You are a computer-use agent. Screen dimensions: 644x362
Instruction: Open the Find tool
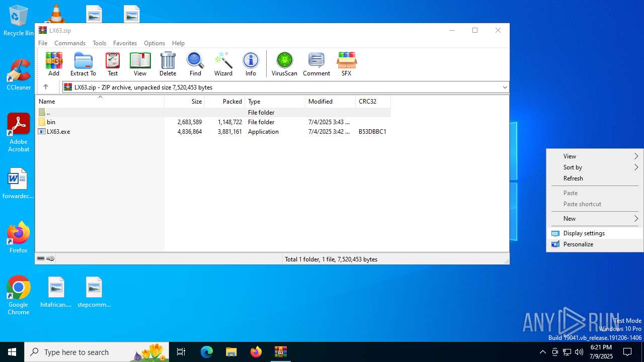[195, 64]
